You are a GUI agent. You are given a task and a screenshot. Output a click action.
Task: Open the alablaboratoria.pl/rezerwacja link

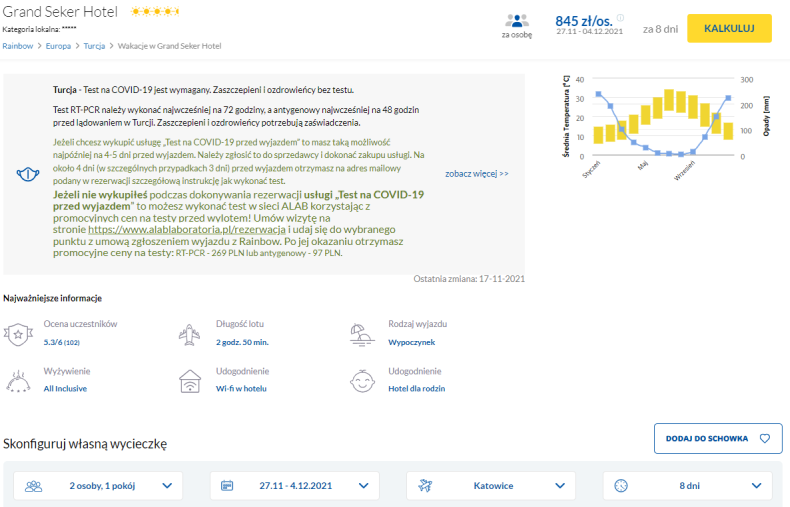click(187, 229)
